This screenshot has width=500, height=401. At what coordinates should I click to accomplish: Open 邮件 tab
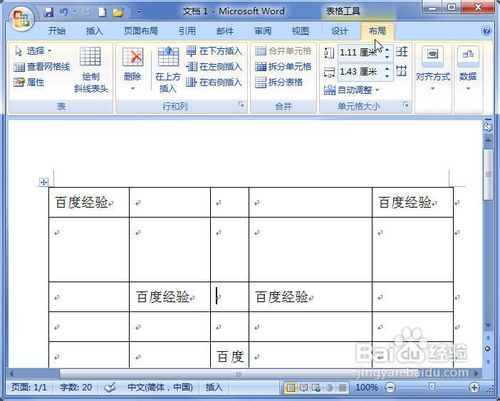[225, 31]
